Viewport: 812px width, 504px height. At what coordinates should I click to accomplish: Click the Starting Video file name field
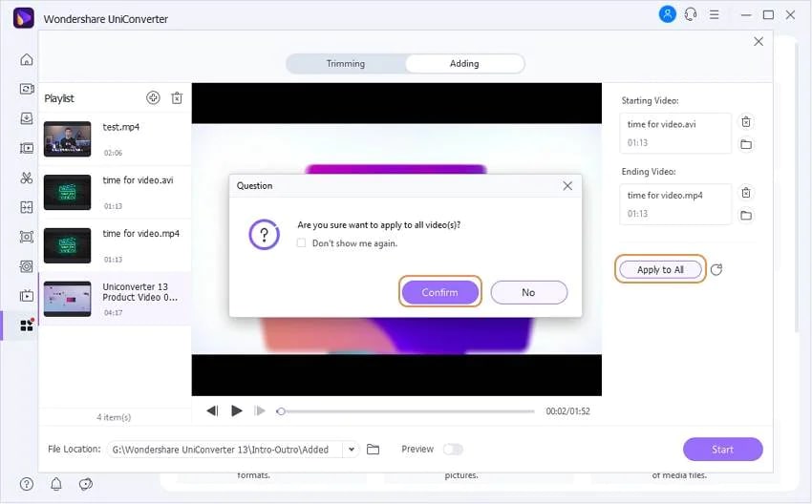[675, 133]
